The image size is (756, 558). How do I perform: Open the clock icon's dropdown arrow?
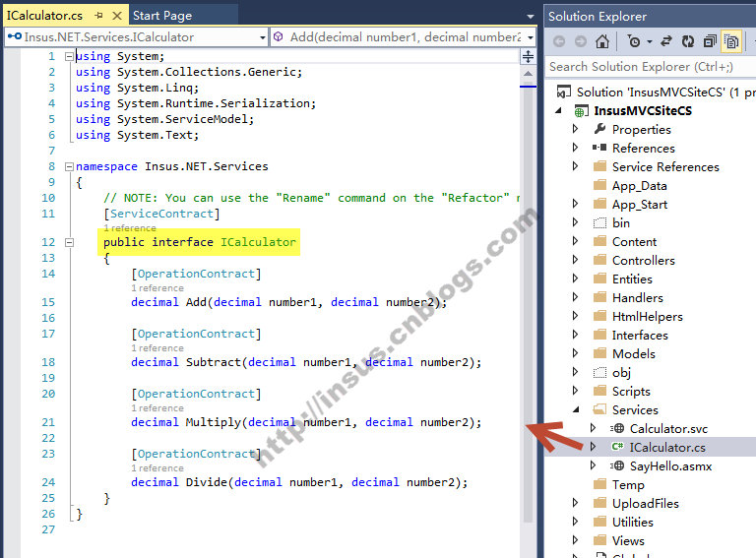650,42
